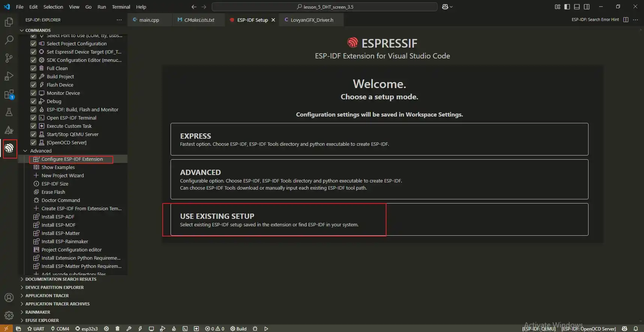Click the monitor device icon in status bar
Viewport: 644px width, 332px height.
pos(151,329)
